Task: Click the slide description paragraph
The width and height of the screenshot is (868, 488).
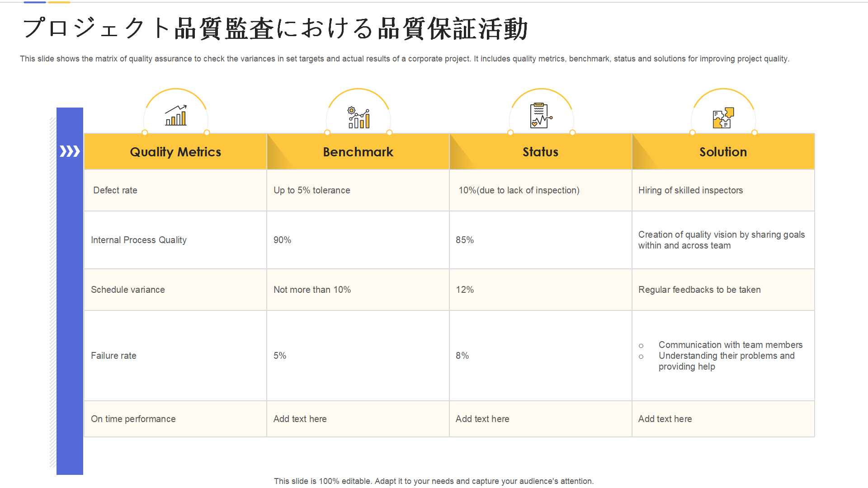Action: coord(405,59)
